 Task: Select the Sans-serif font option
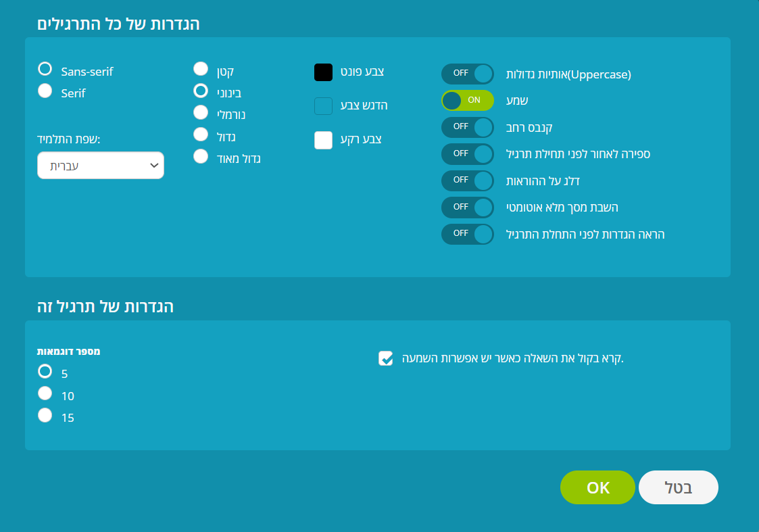point(45,69)
